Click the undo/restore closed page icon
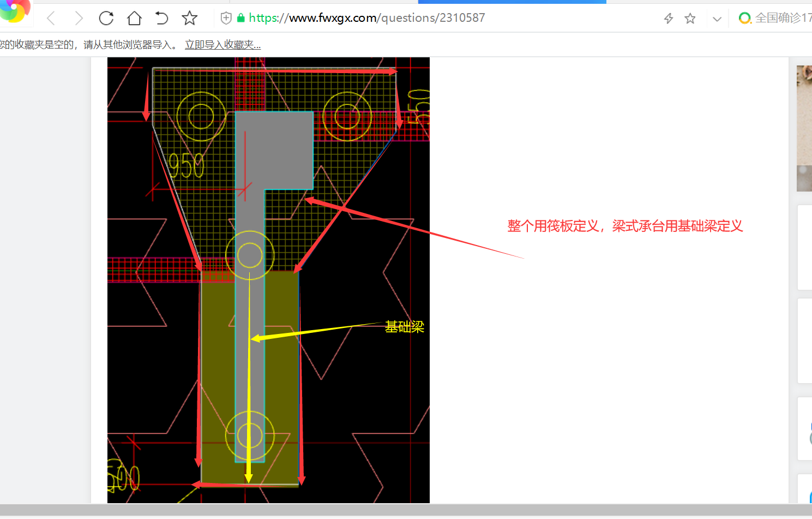The height and width of the screenshot is (519, 812). [x=161, y=19]
